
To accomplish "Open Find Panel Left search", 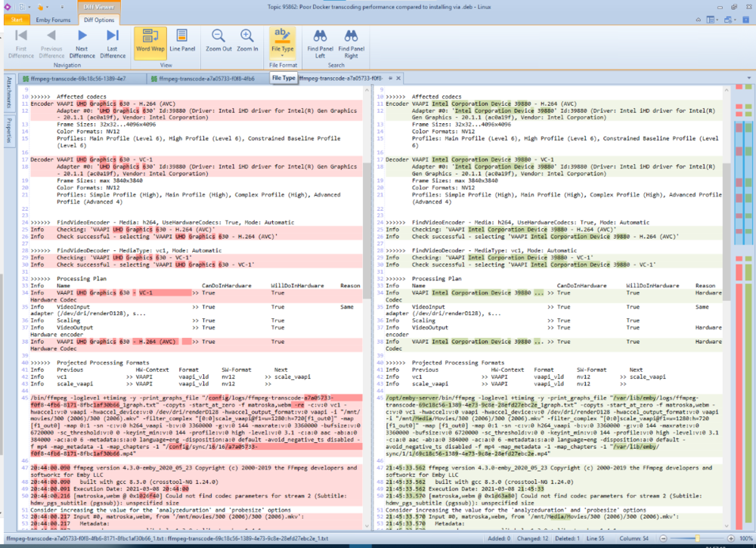I will 321,42.
